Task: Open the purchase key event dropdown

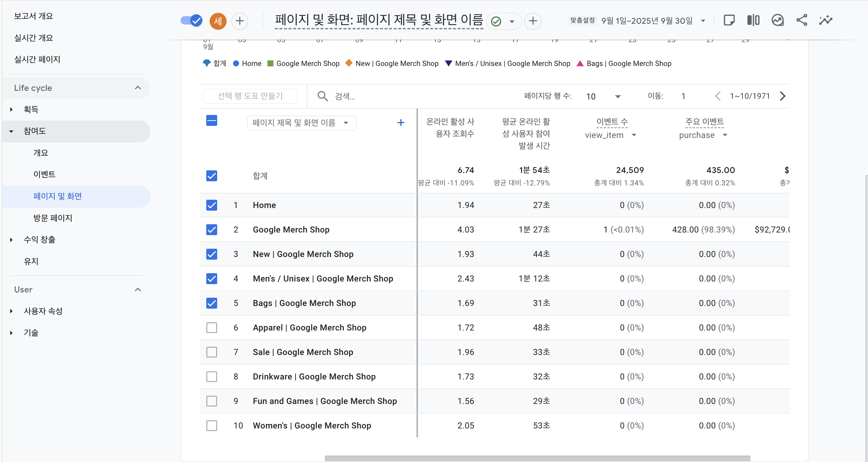Action: (x=703, y=135)
